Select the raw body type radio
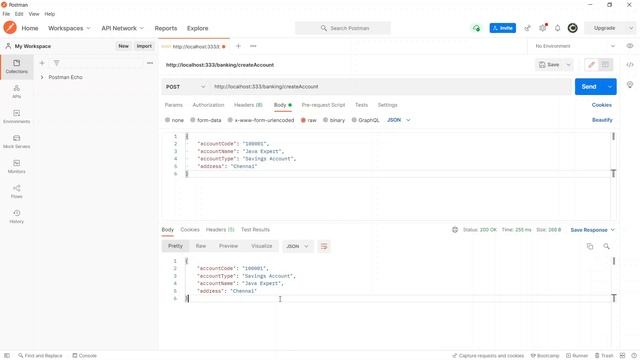Viewport: 640px width, 360px height. [303, 120]
